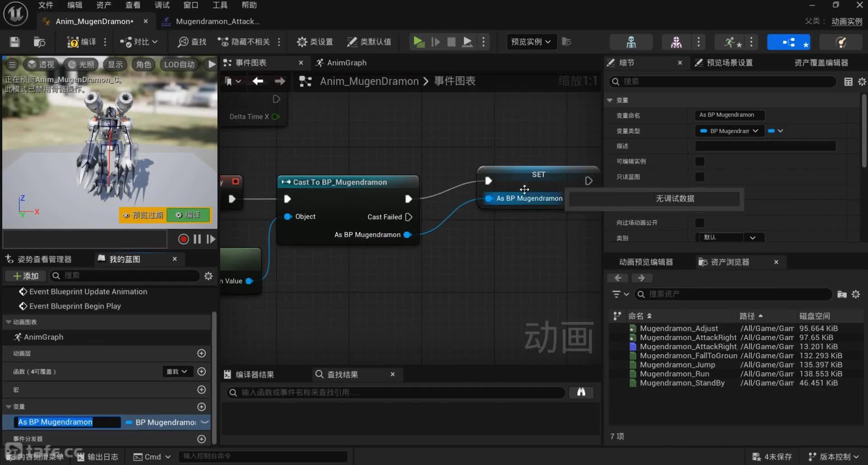Click the 搜索资产 search field
The height and width of the screenshot is (465, 868).
click(x=732, y=294)
